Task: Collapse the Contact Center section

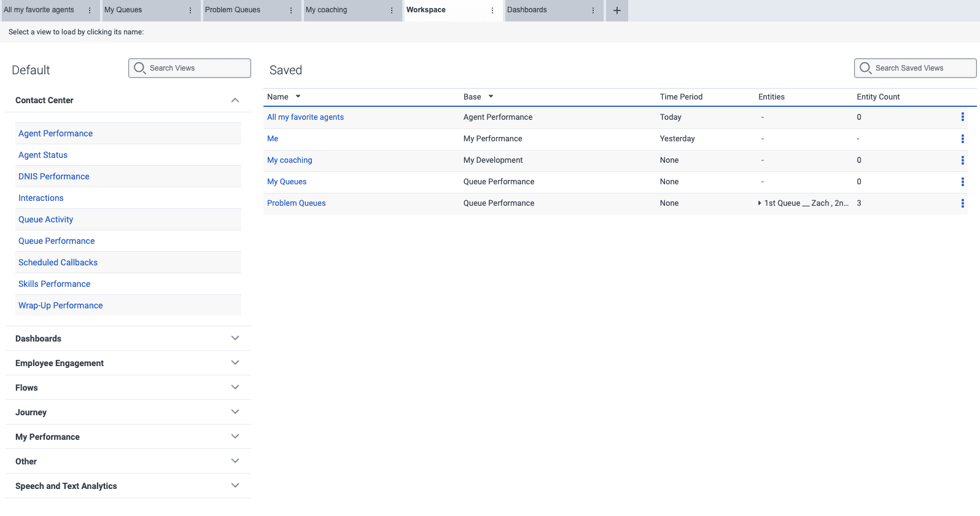Action: tap(235, 100)
